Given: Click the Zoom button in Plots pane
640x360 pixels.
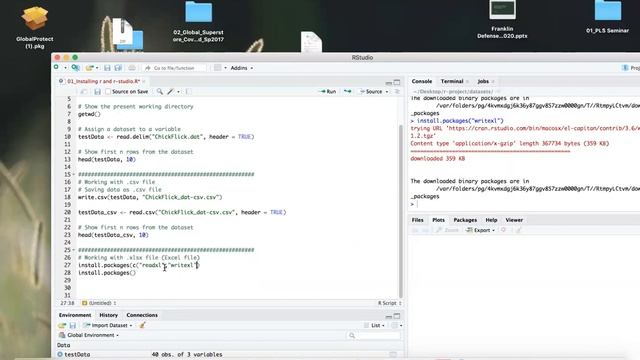Looking at the screenshot, I should (x=447, y=230).
